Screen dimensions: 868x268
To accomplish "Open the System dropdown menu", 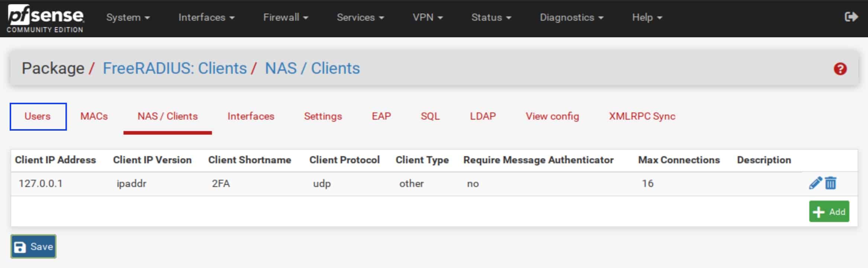I will point(128,17).
